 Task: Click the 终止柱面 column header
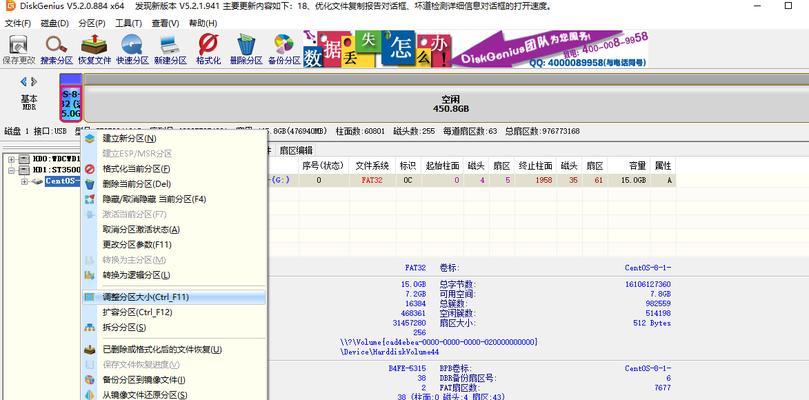[536, 166]
